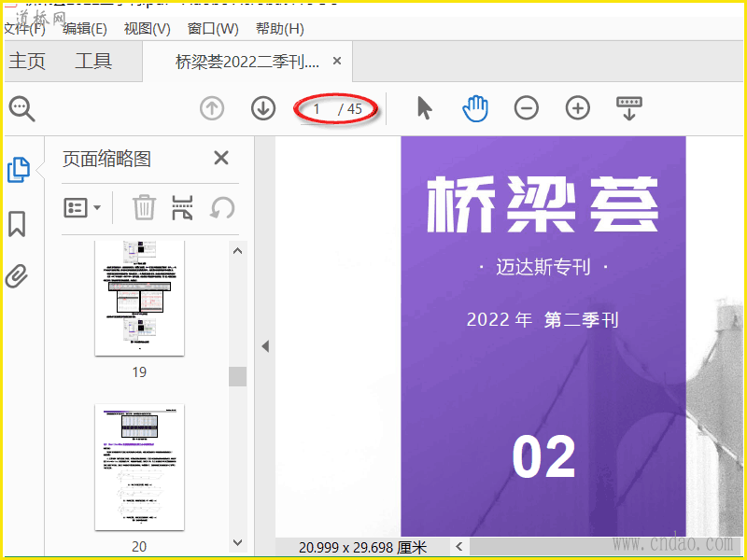Image resolution: width=747 pixels, height=560 pixels.
Task: Collapse the navigation pane with left triangle
Action: [x=265, y=346]
